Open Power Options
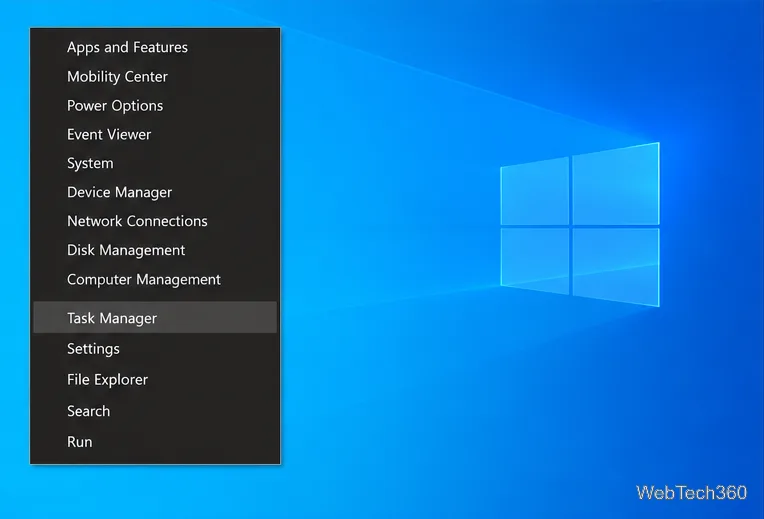 tap(155, 106)
